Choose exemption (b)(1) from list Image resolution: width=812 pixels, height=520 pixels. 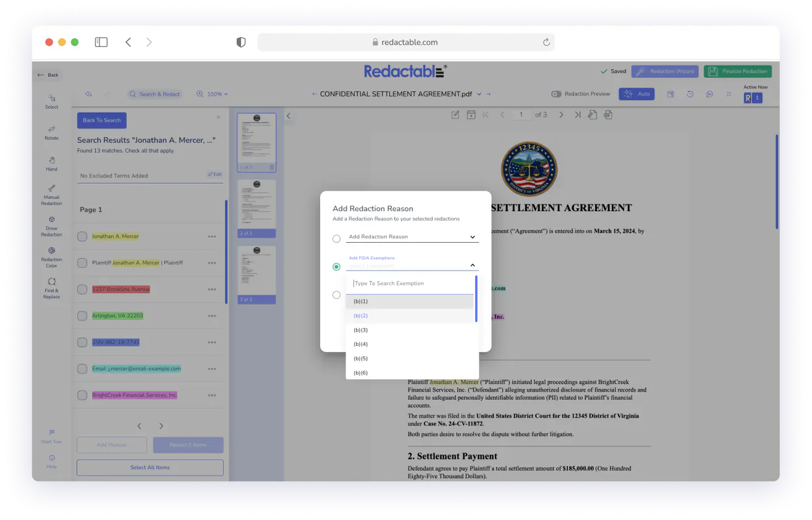(410, 301)
